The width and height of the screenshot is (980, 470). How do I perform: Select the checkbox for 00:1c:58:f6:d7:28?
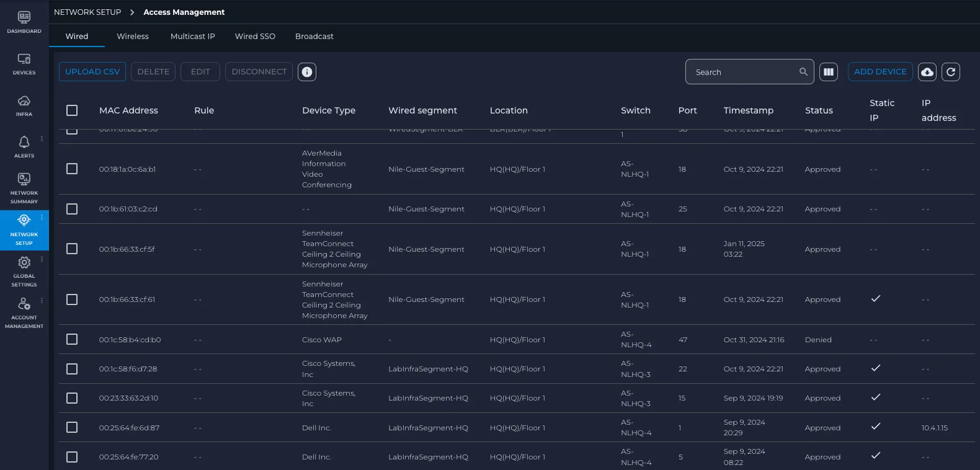(72, 369)
